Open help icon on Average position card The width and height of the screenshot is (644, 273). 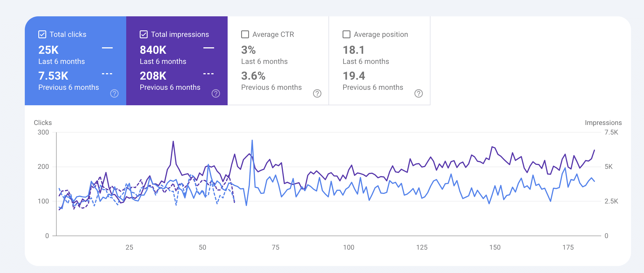tap(419, 93)
